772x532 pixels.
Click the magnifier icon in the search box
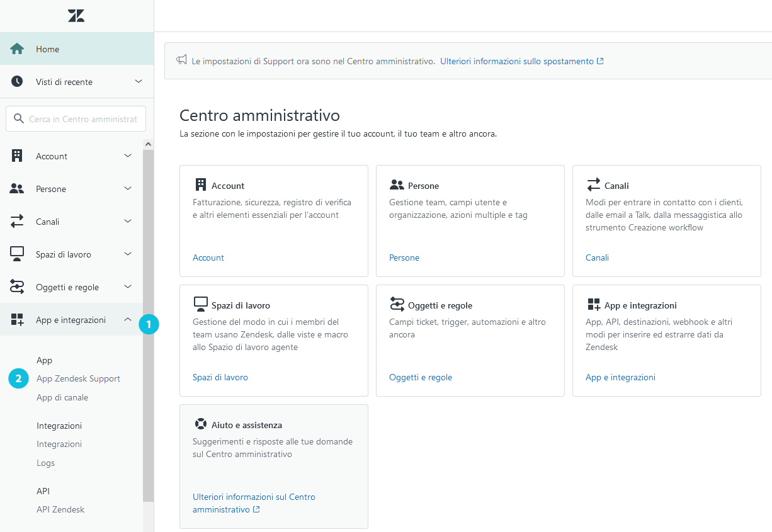(x=19, y=118)
